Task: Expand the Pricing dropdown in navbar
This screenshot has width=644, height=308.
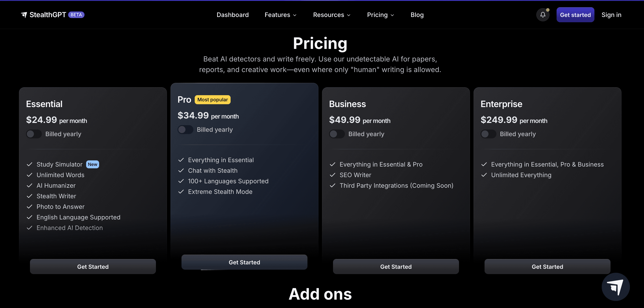Action: tap(380, 15)
